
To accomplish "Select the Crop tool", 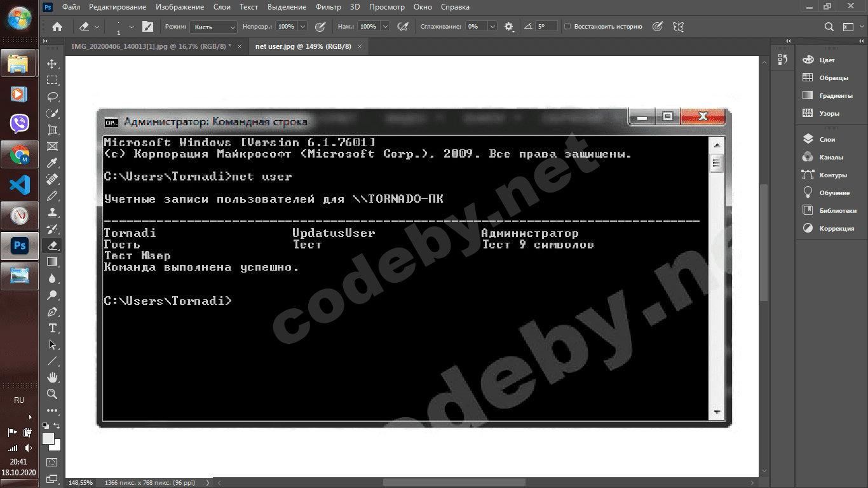I will pos(53,130).
